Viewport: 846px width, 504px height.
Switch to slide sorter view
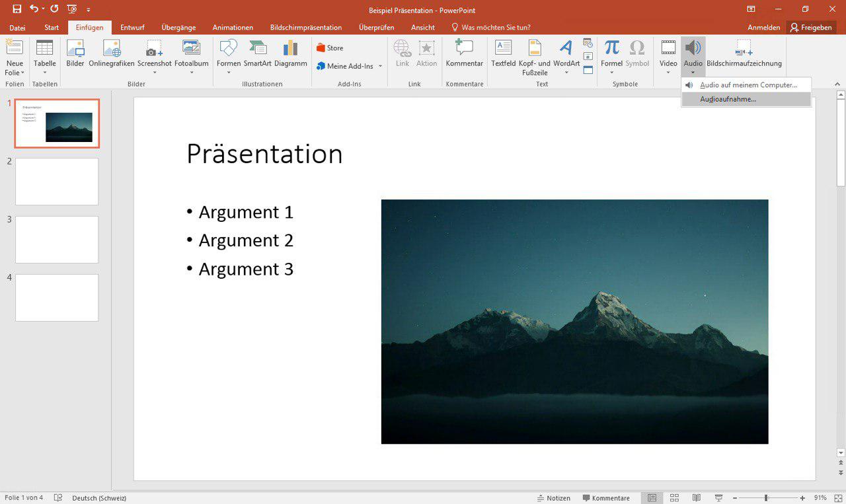(674, 498)
